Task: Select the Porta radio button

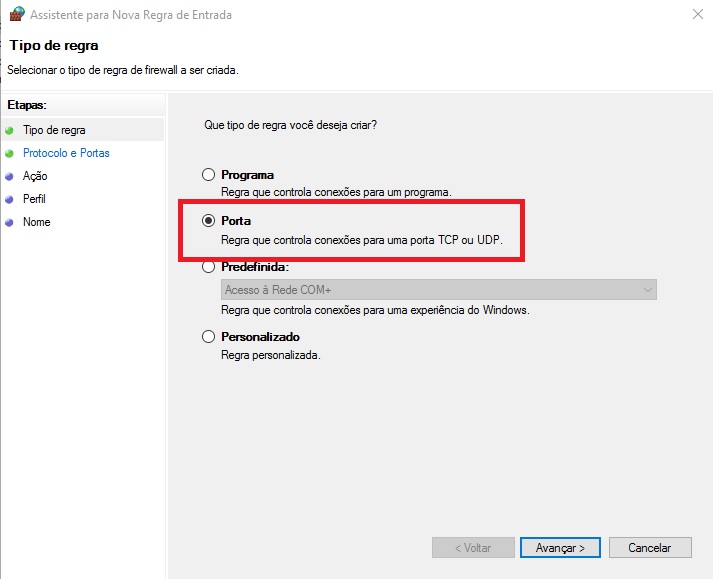Action: click(x=208, y=221)
